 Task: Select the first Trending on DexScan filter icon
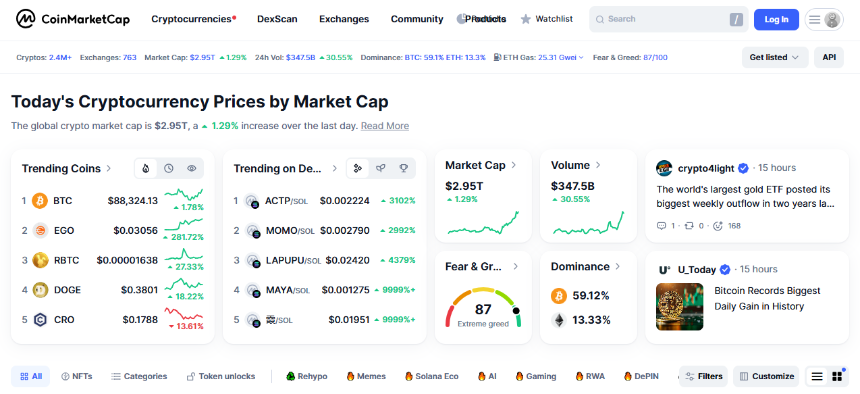358,168
